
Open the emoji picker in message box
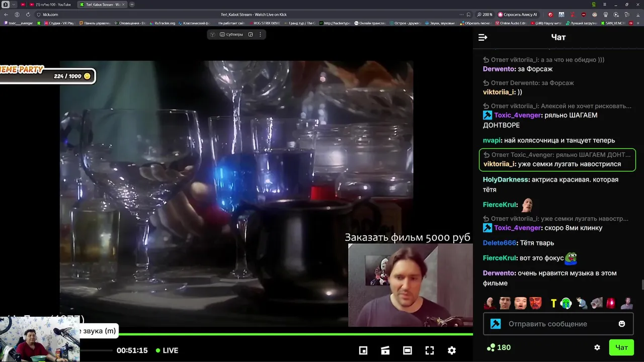point(622,324)
